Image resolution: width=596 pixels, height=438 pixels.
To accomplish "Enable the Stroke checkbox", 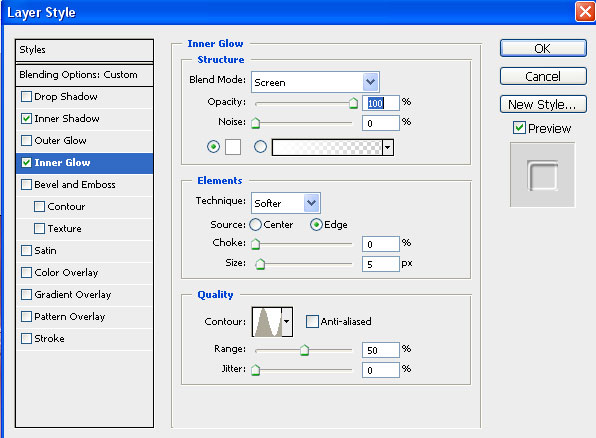I will [26, 339].
